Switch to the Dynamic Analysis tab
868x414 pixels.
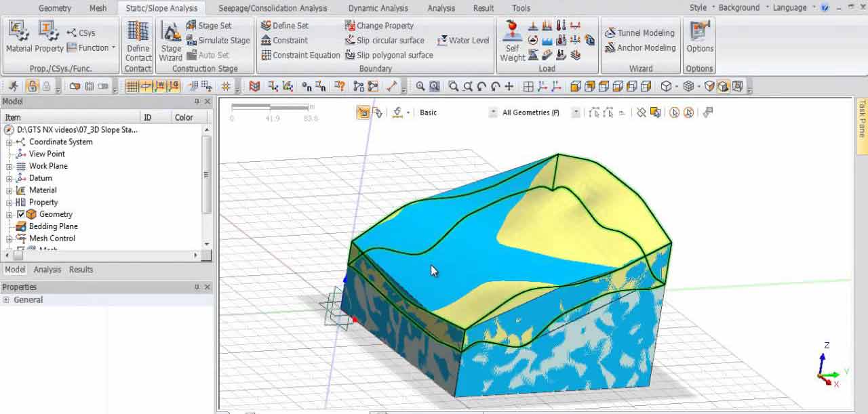[x=377, y=8]
